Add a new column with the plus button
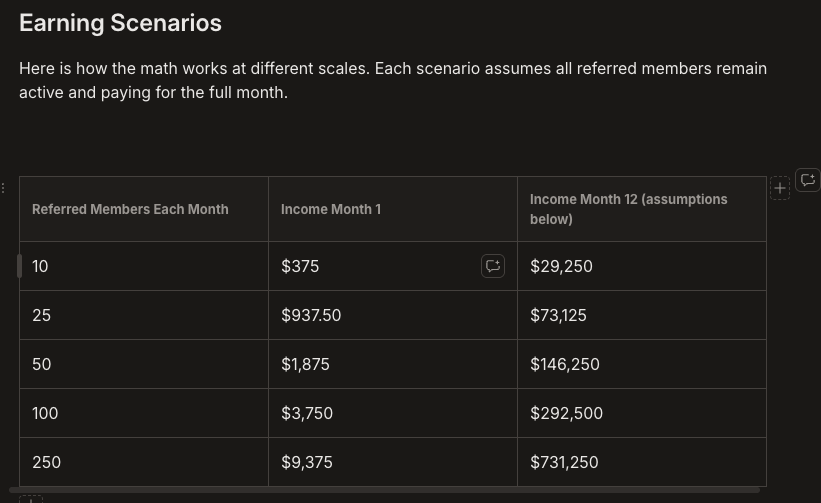Viewport: 821px width, 503px height. [780, 188]
